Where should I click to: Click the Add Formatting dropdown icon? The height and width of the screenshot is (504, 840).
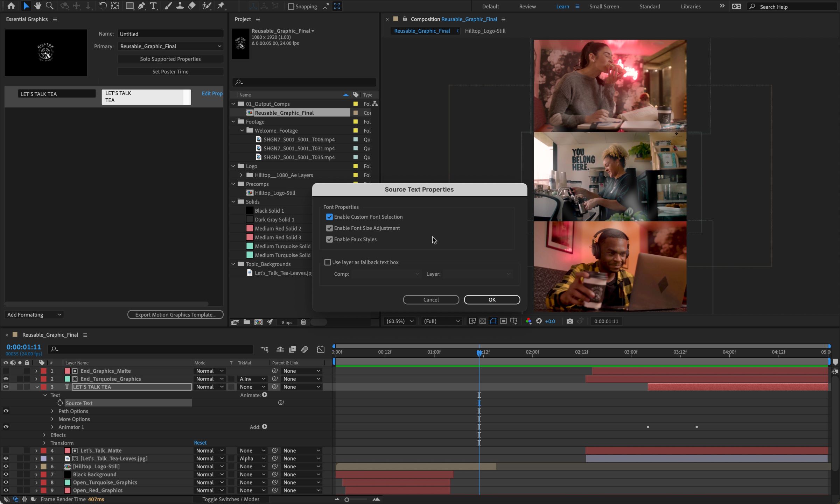point(58,314)
